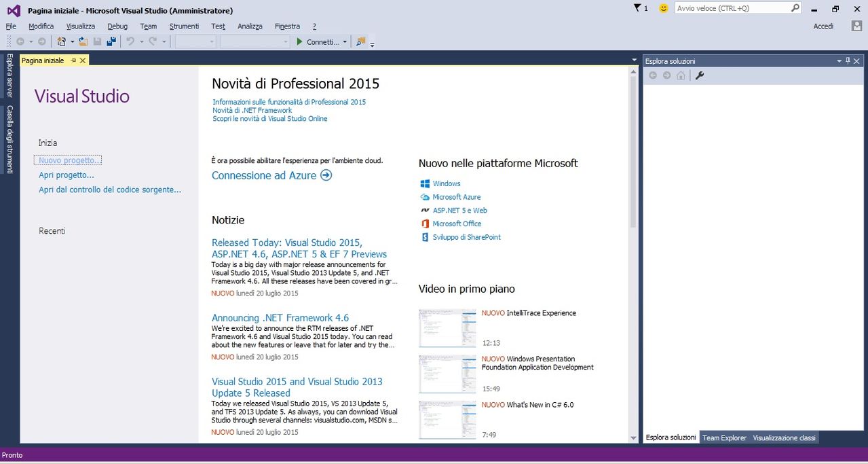The image size is (868, 464).
Task: Click Solution Explorer Back arrow icon
Action: [x=653, y=75]
